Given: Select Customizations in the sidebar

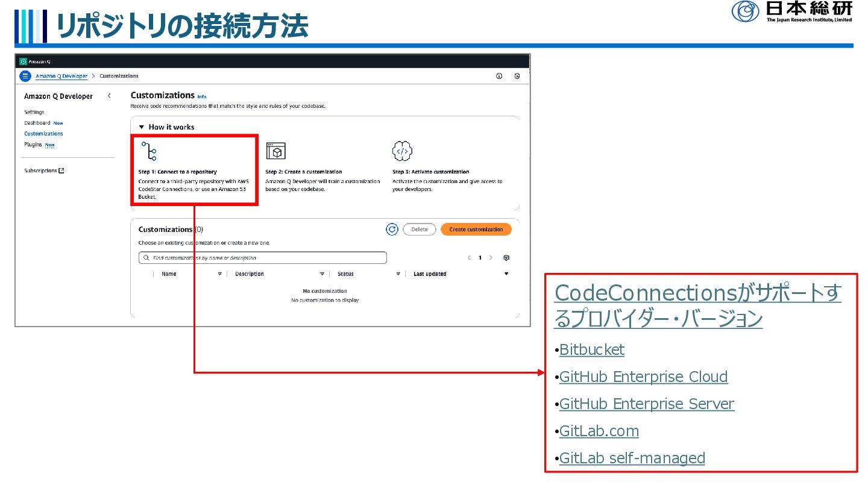Looking at the screenshot, I should point(43,134).
